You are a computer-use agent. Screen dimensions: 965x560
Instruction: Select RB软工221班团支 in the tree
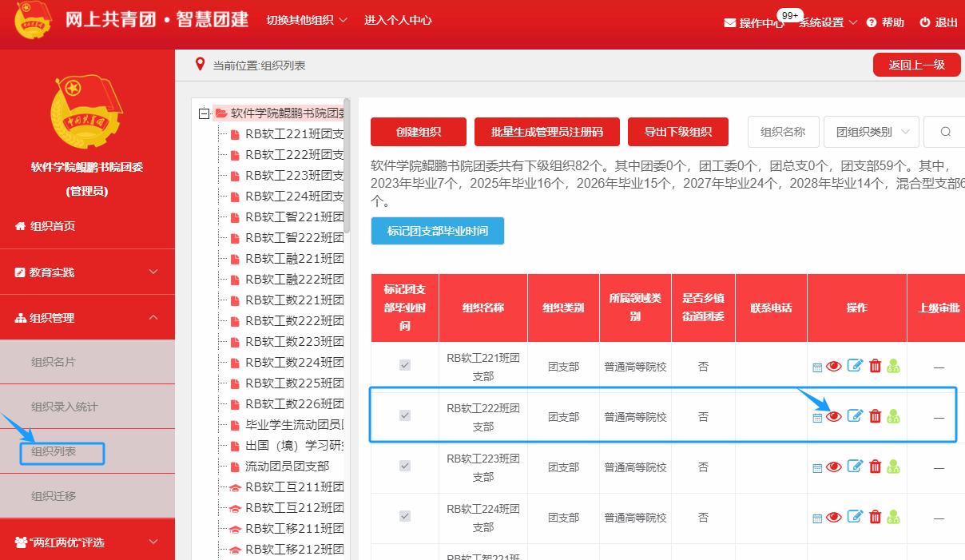click(295, 133)
